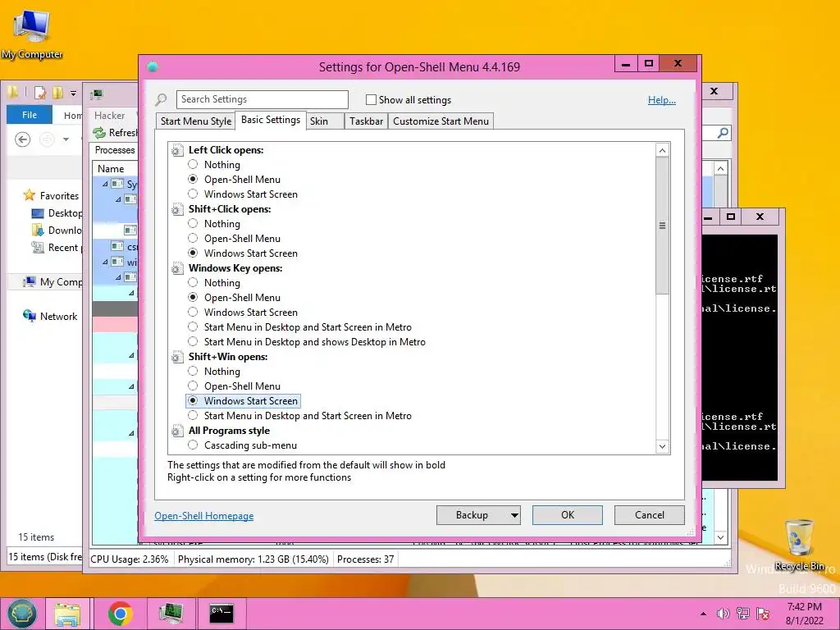Image resolution: width=840 pixels, height=630 pixels.
Task: Select Network in Explorer navigation pane
Action: click(50, 317)
